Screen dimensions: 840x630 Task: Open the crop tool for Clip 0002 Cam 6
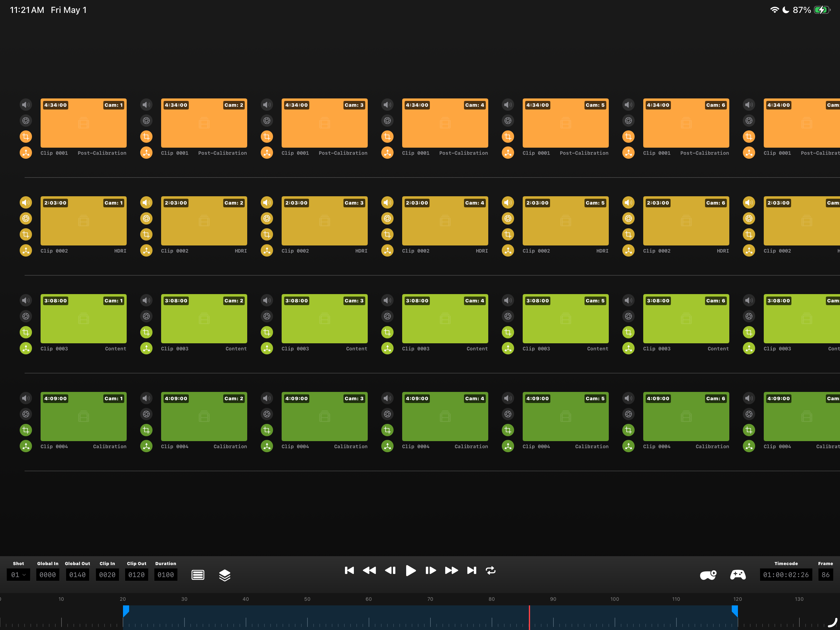628,234
